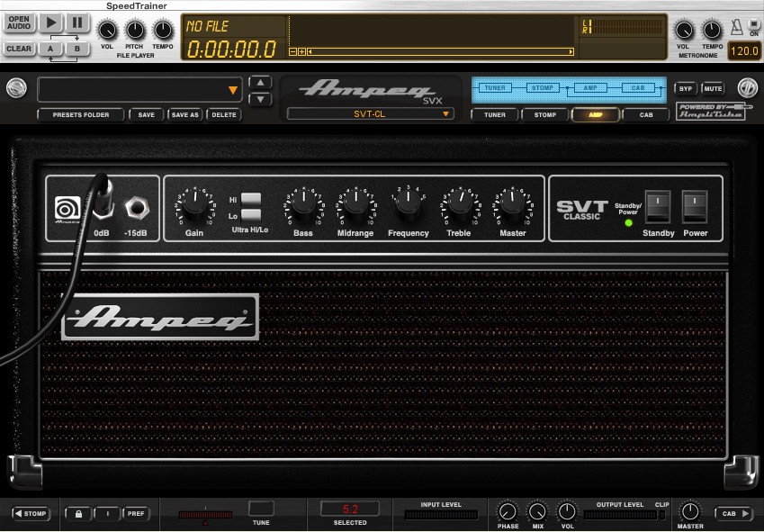
Task: Select the next preset with down arrow
Action: tap(261, 99)
